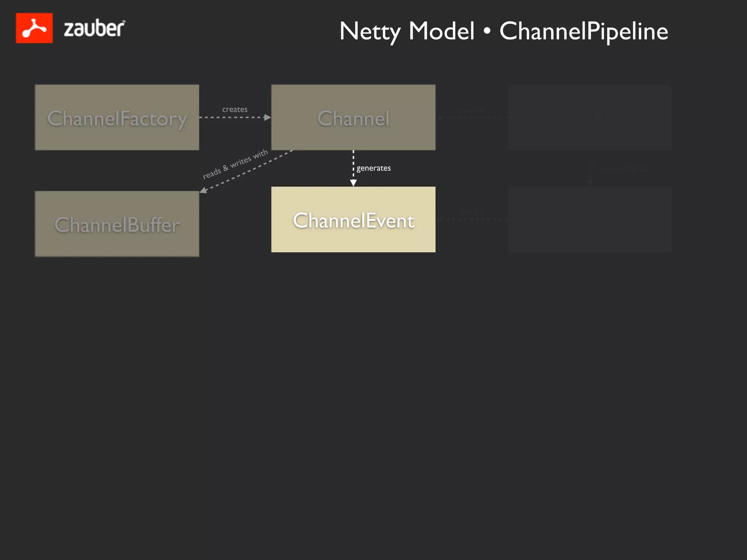This screenshot has height=560, width=747.
Task: Click the 'reads & writes with' label
Action: coord(235,164)
